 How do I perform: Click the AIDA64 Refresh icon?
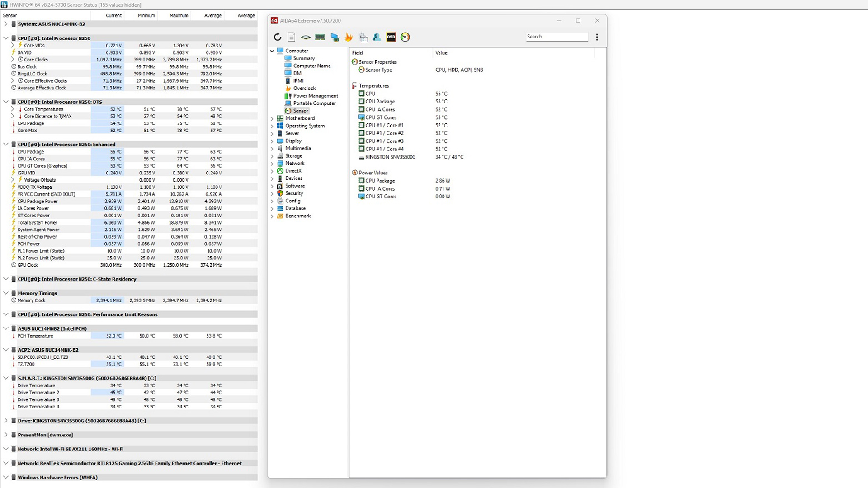click(x=278, y=37)
